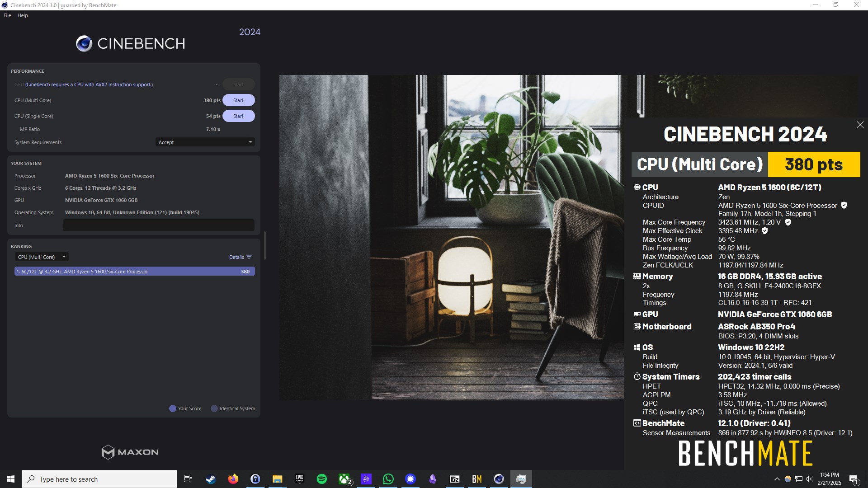The image size is (868, 488).
Task: Open Task View from the taskbar
Action: coord(188,479)
